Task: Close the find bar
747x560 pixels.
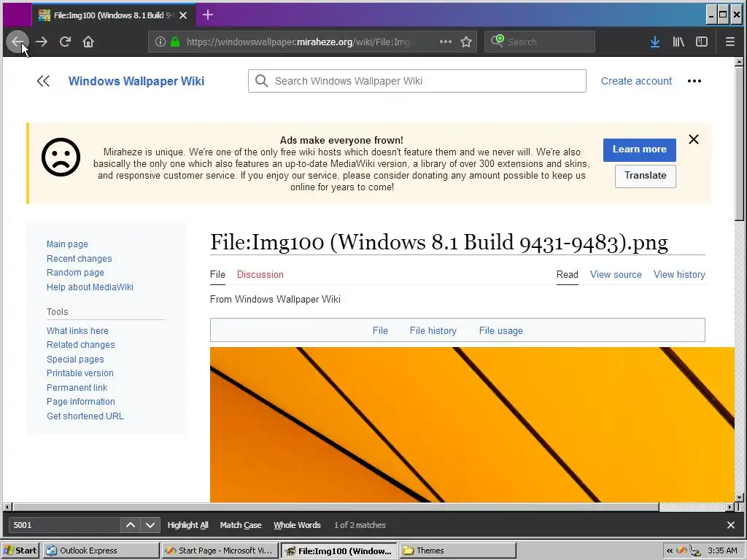Action: pos(731,525)
